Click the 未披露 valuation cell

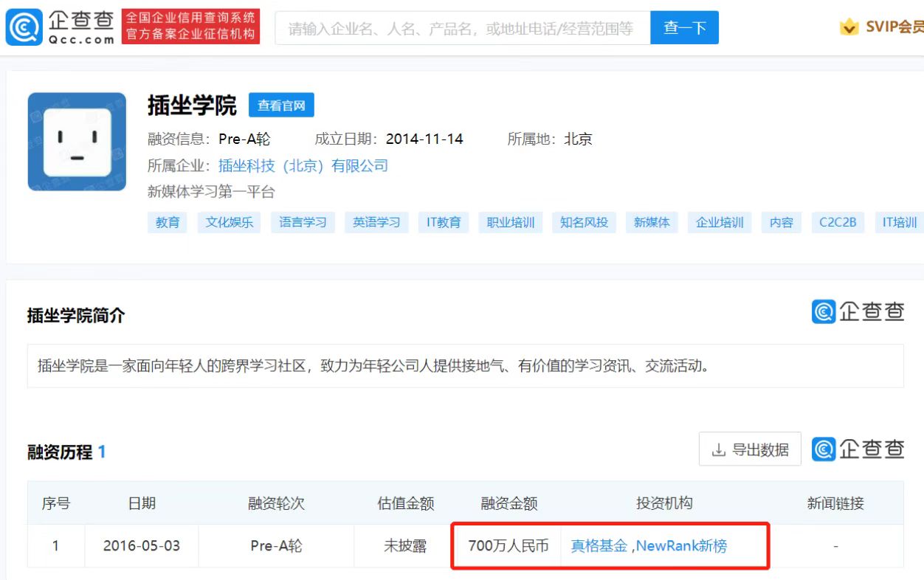tap(405, 546)
